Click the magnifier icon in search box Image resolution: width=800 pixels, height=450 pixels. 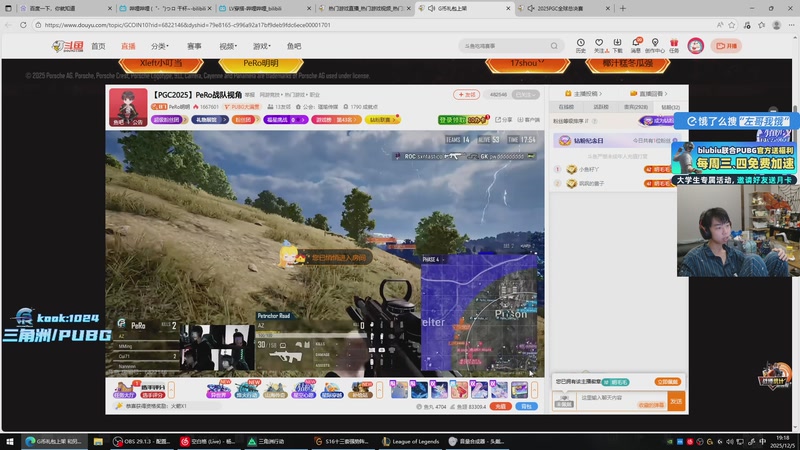tap(554, 46)
